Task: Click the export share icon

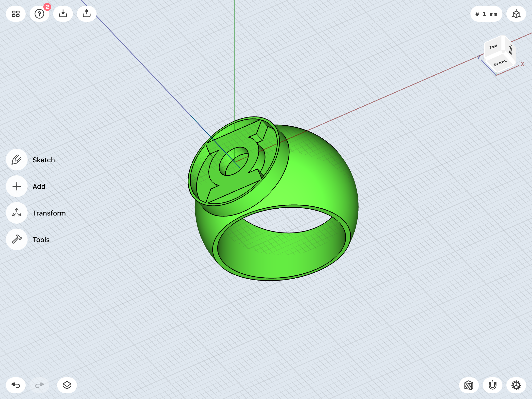Action: click(x=87, y=14)
